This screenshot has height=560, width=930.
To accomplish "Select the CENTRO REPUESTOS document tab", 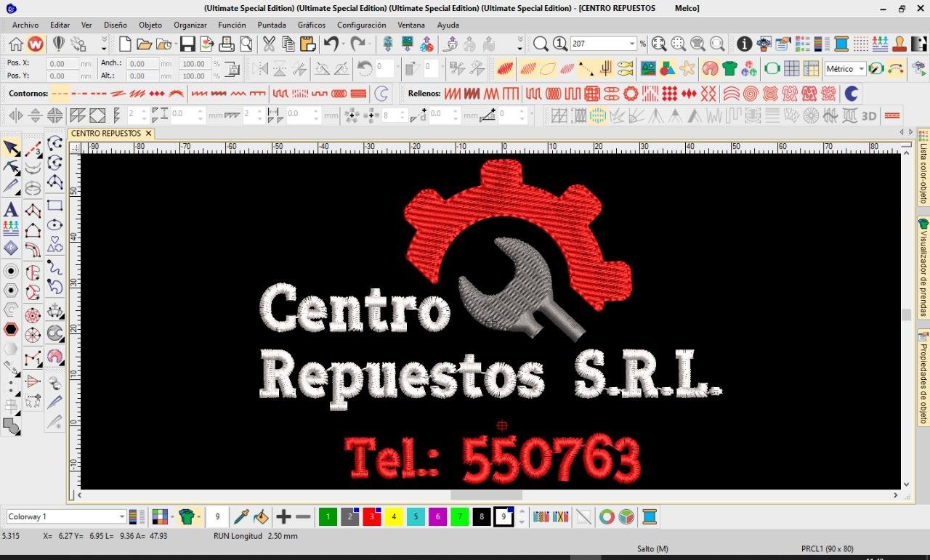I will (x=105, y=134).
